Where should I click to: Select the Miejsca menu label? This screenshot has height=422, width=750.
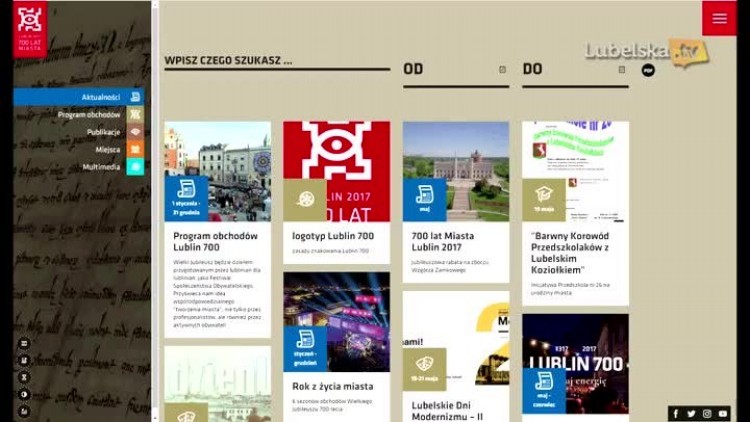click(x=108, y=150)
